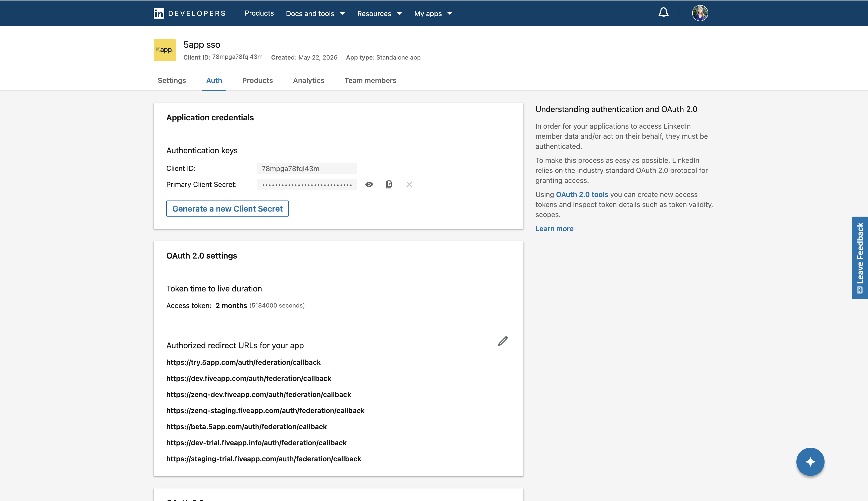The image size is (868, 501).
Task: Click the App type Standalone app text
Action: pos(383,58)
